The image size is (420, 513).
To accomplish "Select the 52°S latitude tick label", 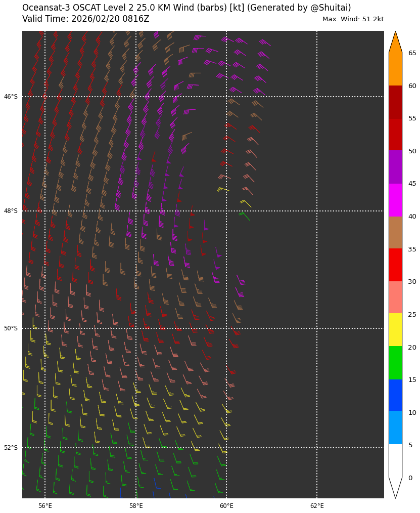I will (11, 448).
